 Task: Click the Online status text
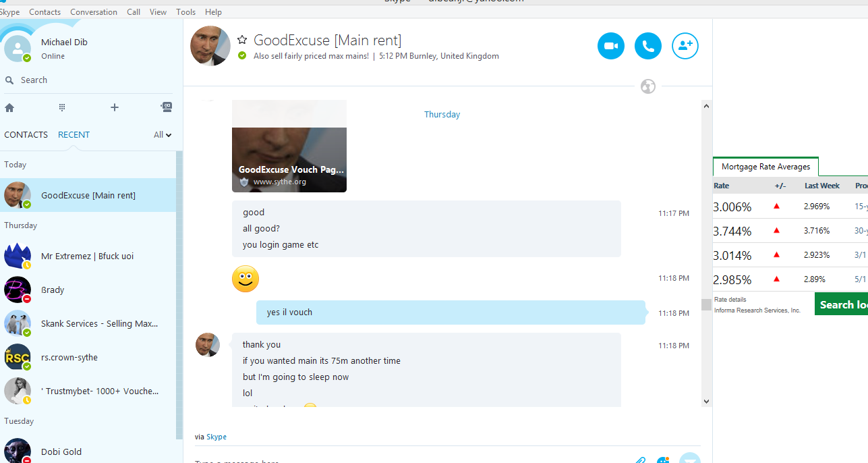[x=53, y=56]
